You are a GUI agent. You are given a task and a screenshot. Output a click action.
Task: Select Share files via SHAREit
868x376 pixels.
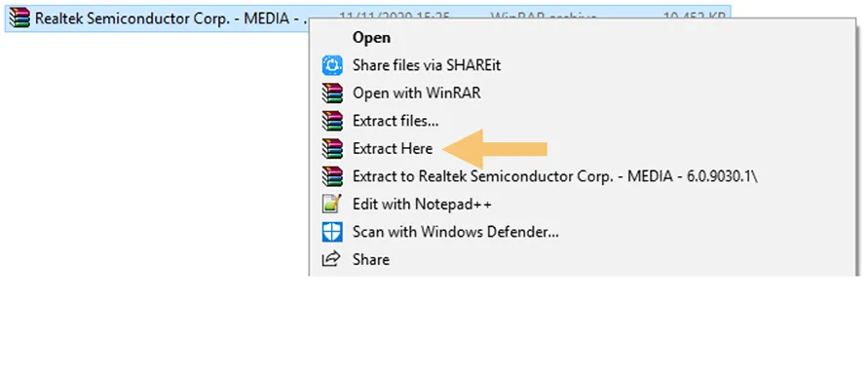point(427,65)
